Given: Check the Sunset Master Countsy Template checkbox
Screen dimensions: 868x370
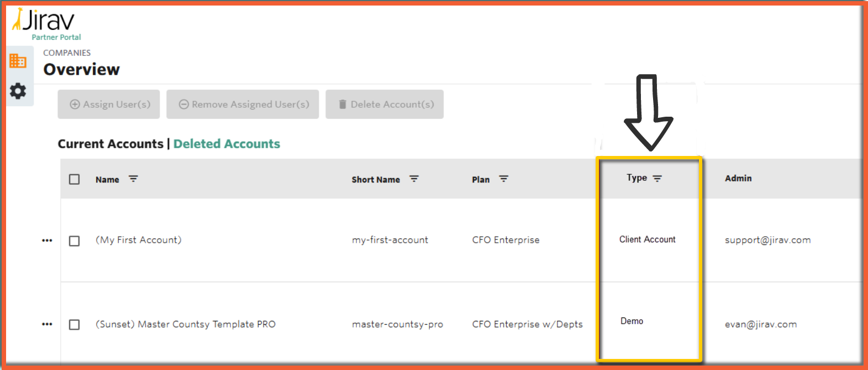Looking at the screenshot, I should pos(75,324).
